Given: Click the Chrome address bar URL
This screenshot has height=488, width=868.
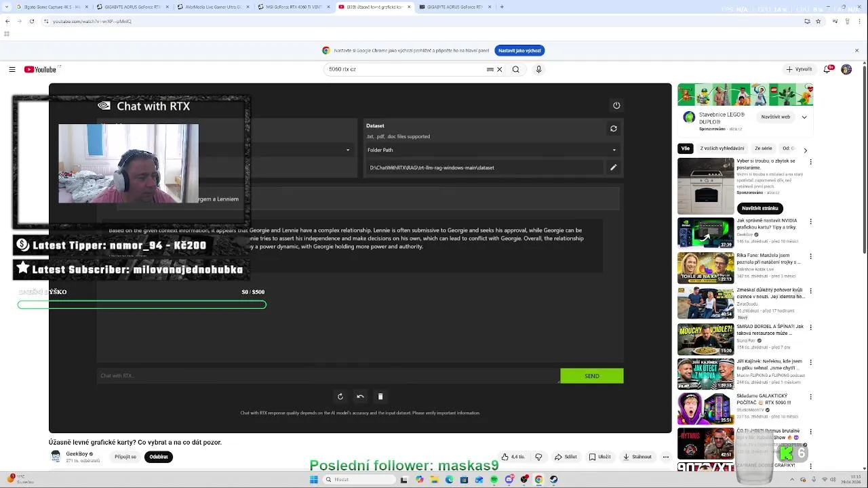Looking at the screenshot, I should [92, 21].
